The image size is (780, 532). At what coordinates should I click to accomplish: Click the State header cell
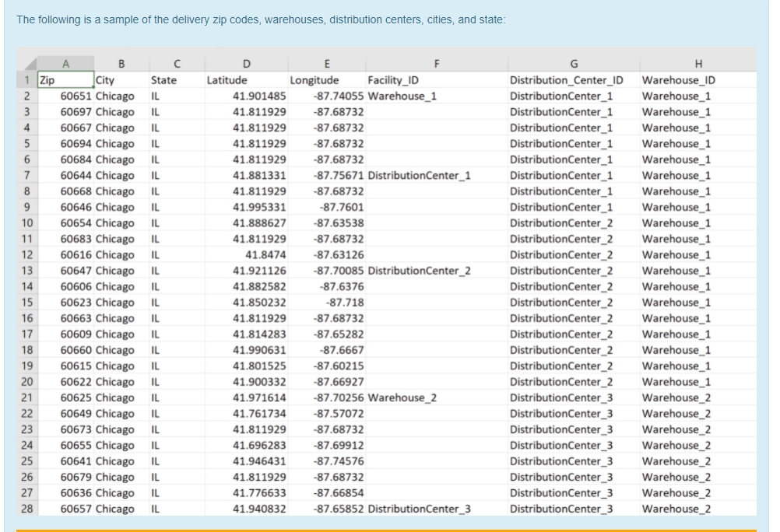pyautogui.click(x=177, y=80)
